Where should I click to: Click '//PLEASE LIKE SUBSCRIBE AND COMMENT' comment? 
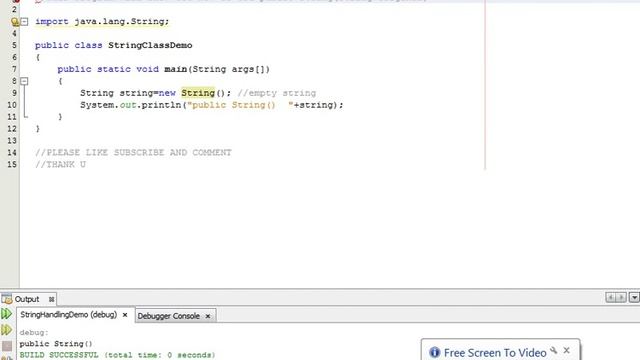[x=133, y=153]
